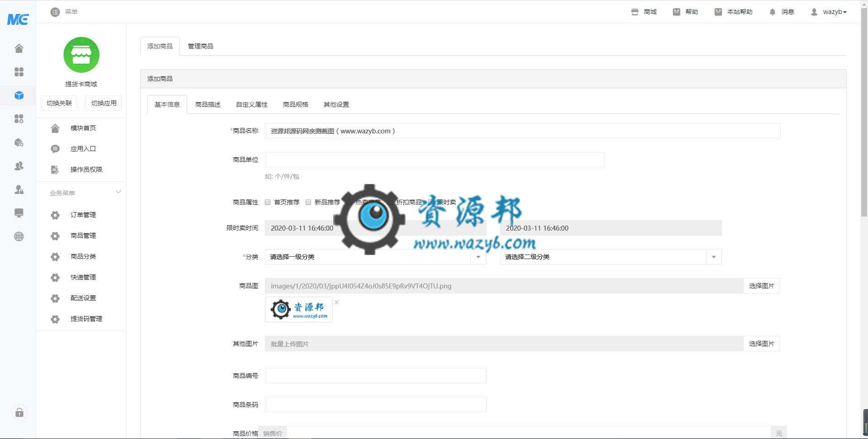Open 帮助 in top bar
Viewport: 868px width, 439px height.
pyautogui.click(x=685, y=12)
